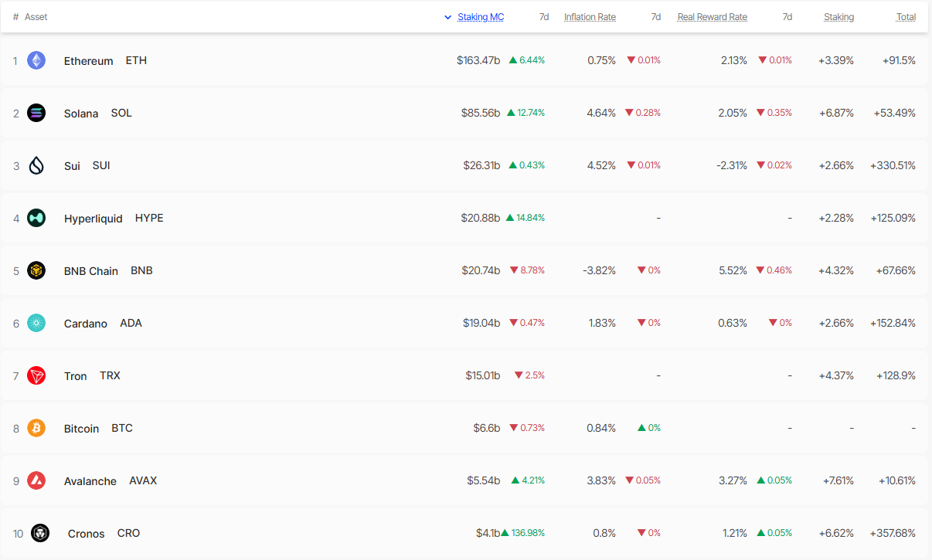Screen dimensions: 932x560
Task: Click Sui's +330.51% total value
Action: pos(893,165)
